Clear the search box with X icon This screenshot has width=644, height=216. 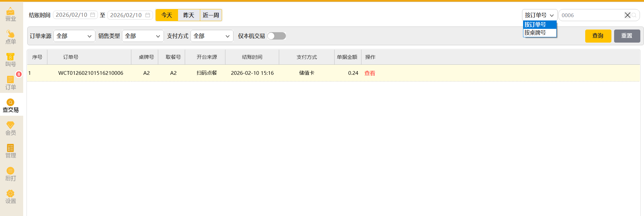627,15
